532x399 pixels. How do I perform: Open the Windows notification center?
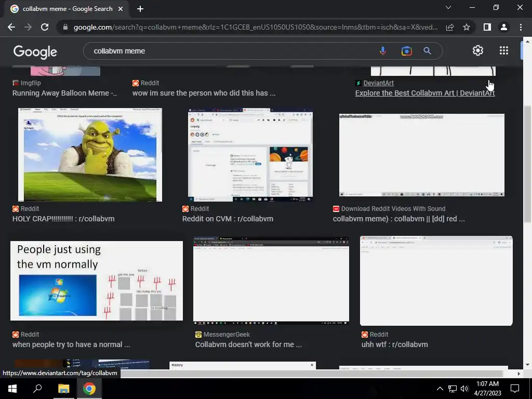click(x=515, y=389)
